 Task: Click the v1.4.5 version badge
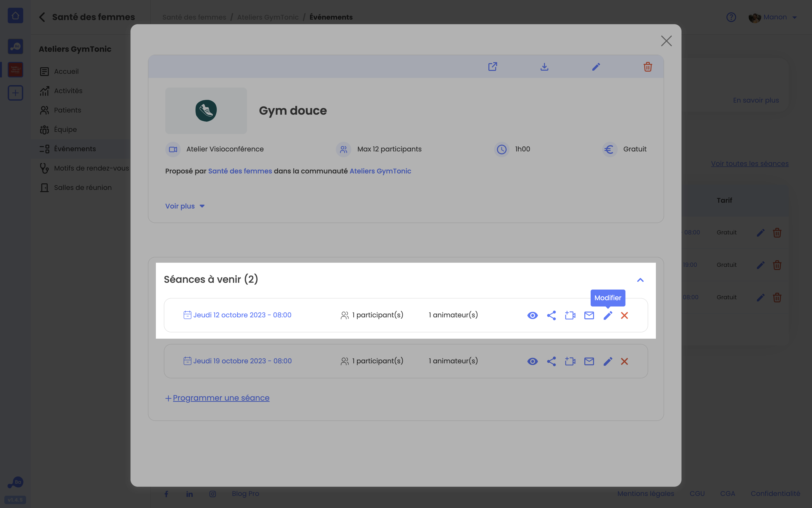[15, 500]
